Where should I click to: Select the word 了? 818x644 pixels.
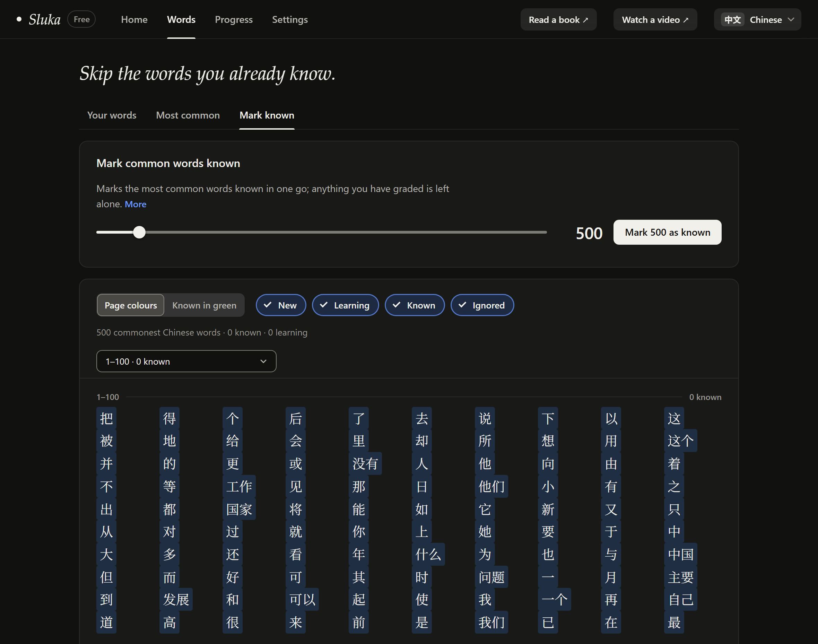point(358,418)
